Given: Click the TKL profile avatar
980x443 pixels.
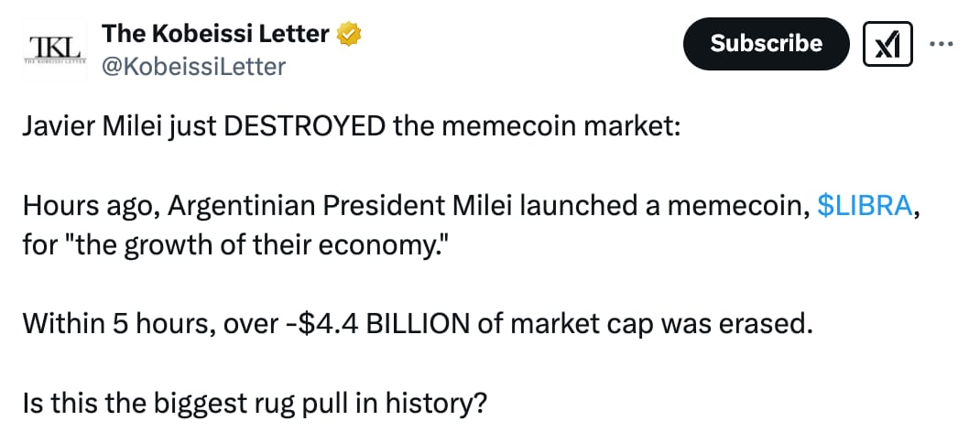Looking at the screenshot, I should click(x=54, y=49).
